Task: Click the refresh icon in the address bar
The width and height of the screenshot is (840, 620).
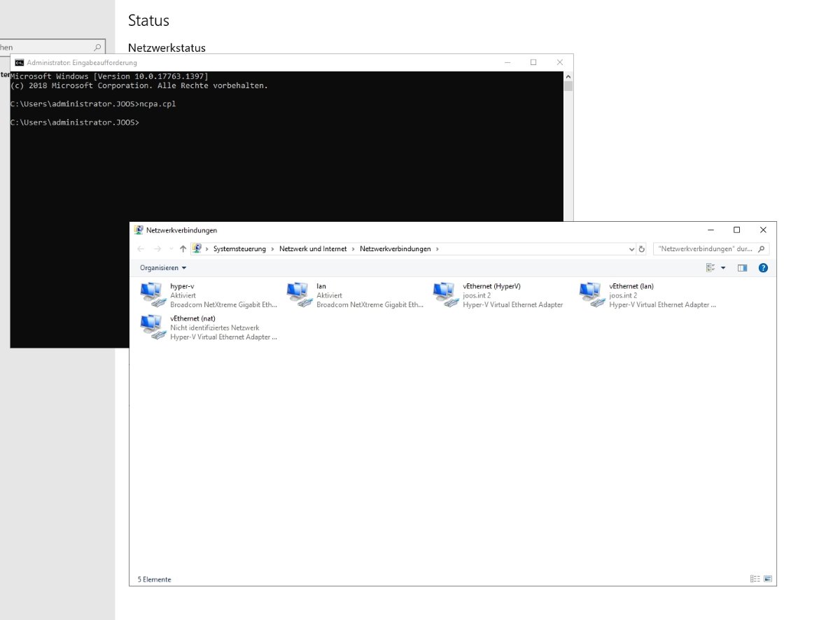Action: (x=642, y=248)
